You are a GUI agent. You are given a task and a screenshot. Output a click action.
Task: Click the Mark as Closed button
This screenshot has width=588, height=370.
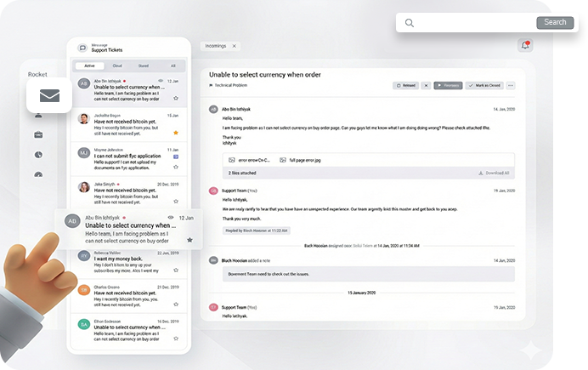[483, 86]
